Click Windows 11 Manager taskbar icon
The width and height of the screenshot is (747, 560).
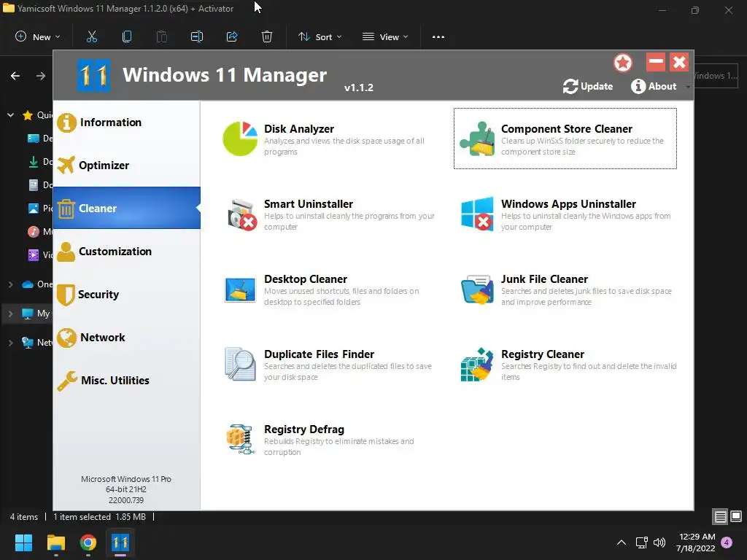[120, 542]
